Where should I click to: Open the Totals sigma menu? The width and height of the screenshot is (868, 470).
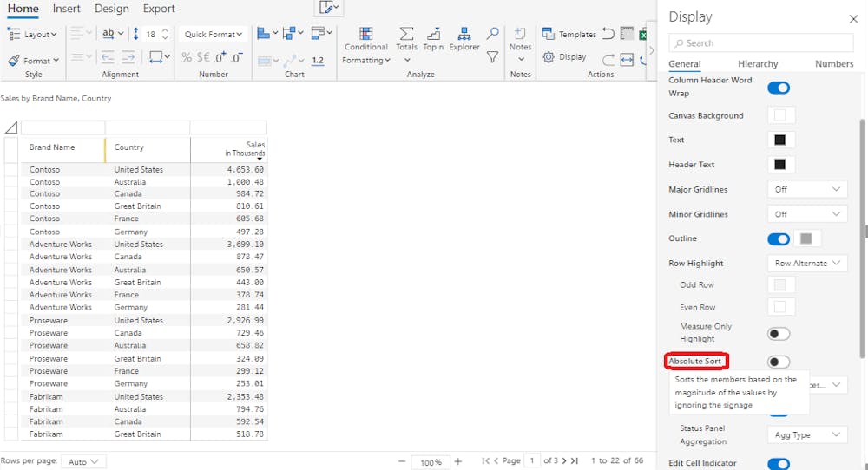point(406,45)
